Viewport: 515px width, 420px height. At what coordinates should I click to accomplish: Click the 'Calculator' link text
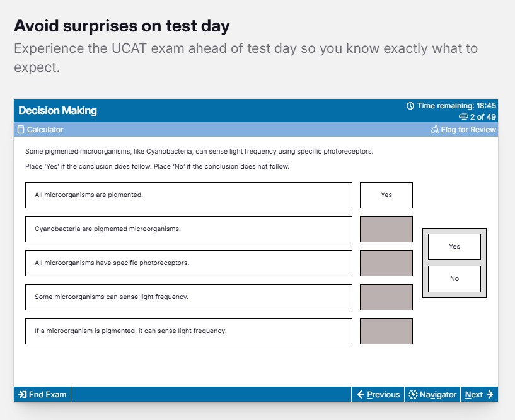click(45, 130)
